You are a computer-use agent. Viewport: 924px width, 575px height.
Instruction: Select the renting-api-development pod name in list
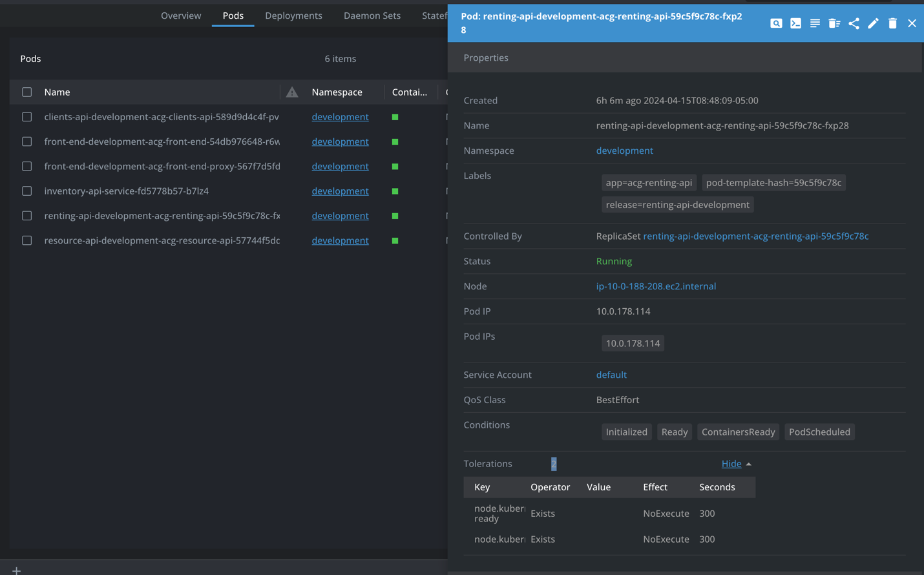(x=162, y=216)
